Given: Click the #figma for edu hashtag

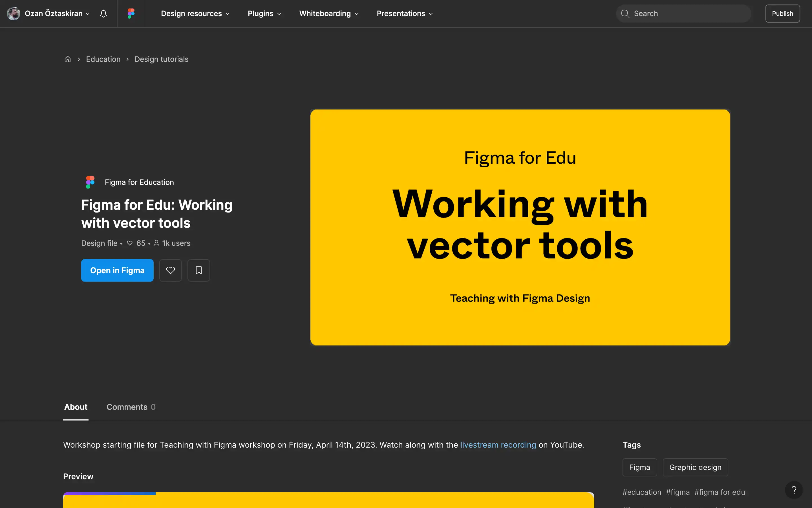Looking at the screenshot, I should pos(720,492).
